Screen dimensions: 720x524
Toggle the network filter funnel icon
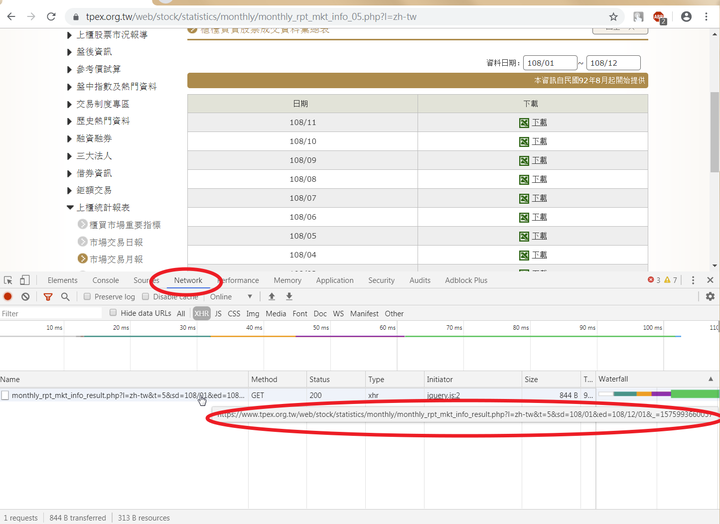(x=48, y=297)
